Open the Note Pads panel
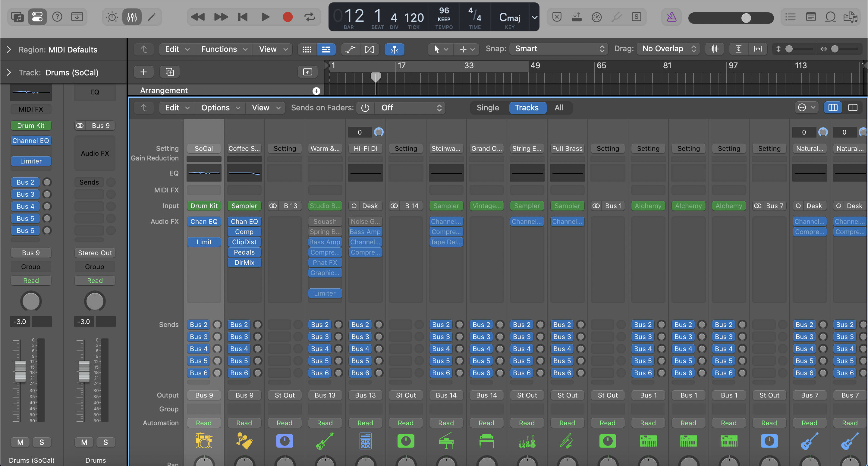 [811, 17]
